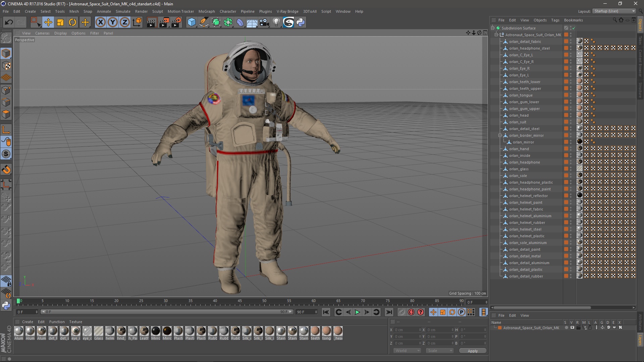
Task: Play the animation forward
Action: (x=357, y=312)
